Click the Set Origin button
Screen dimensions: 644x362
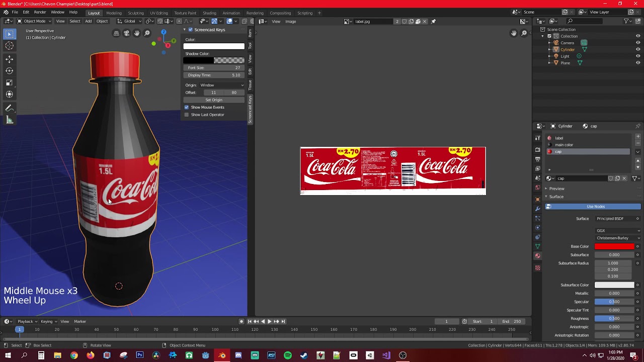tap(214, 100)
